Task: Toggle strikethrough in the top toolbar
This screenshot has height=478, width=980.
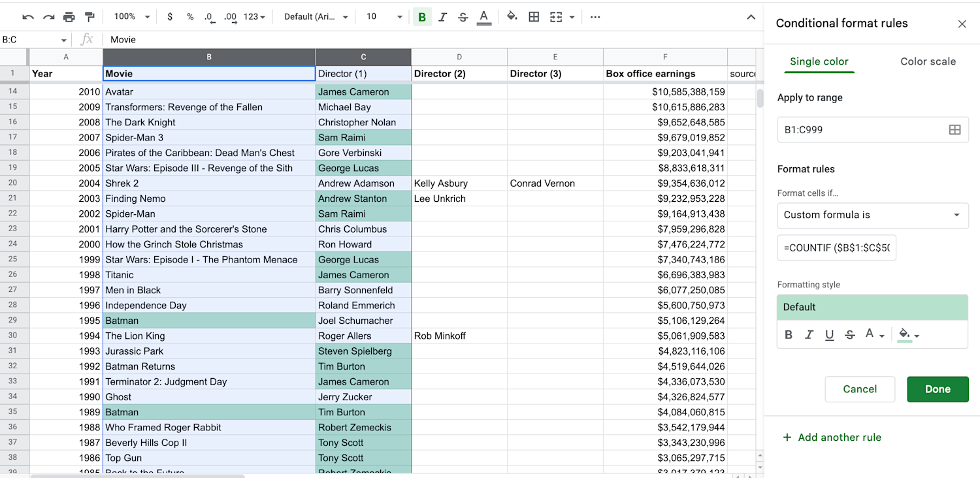Action: point(463,17)
